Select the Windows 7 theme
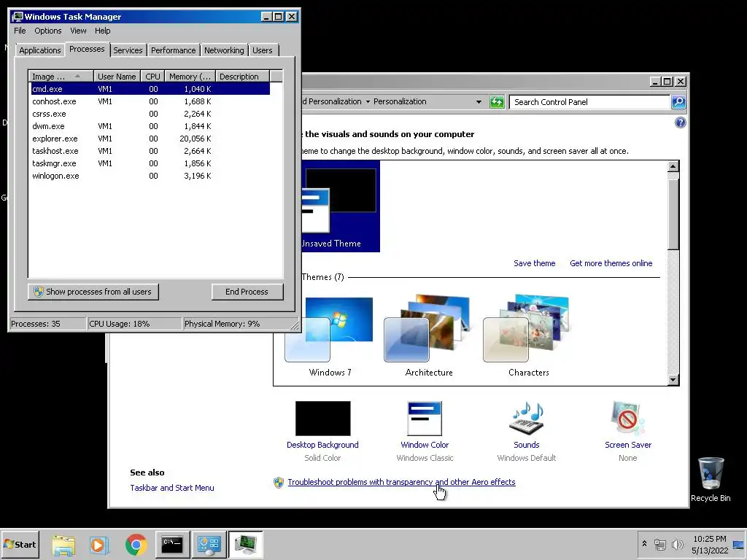The height and width of the screenshot is (560, 747). point(330,335)
